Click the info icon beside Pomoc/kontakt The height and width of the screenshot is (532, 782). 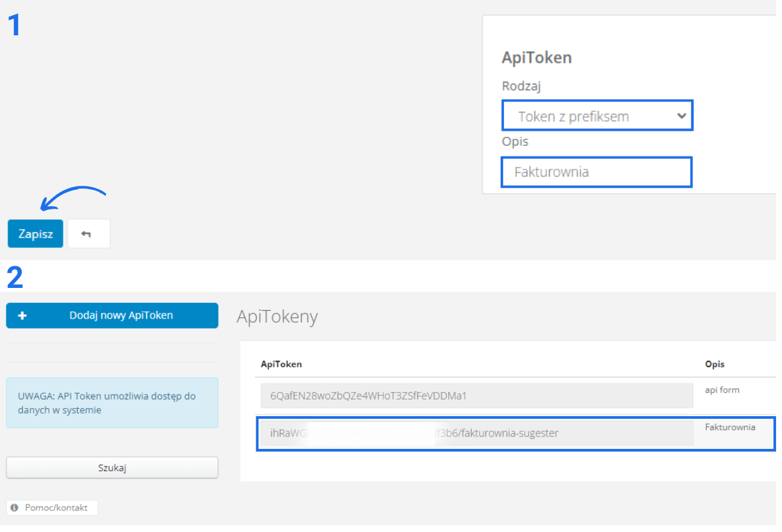(x=15, y=508)
